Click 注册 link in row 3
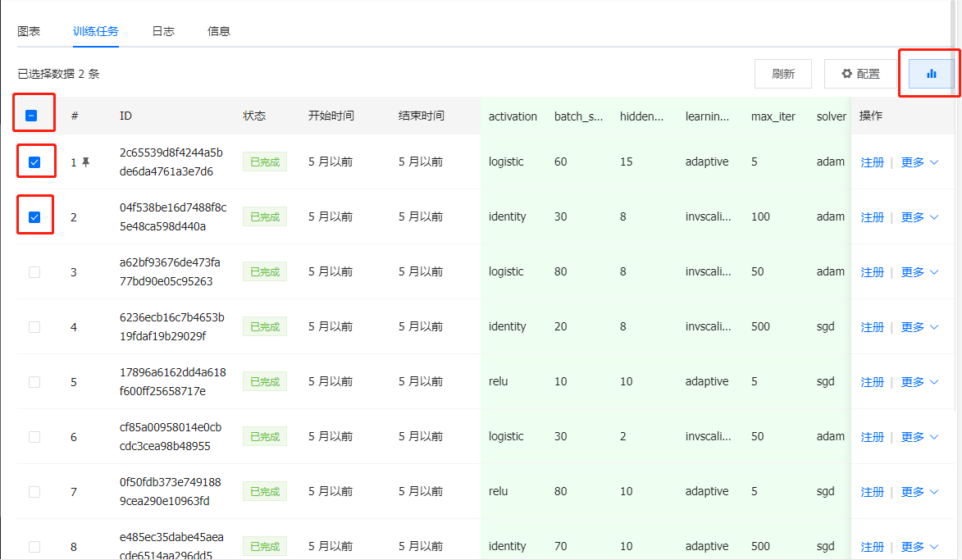The height and width of the screenshot is (560, 962). click(872, 271)
